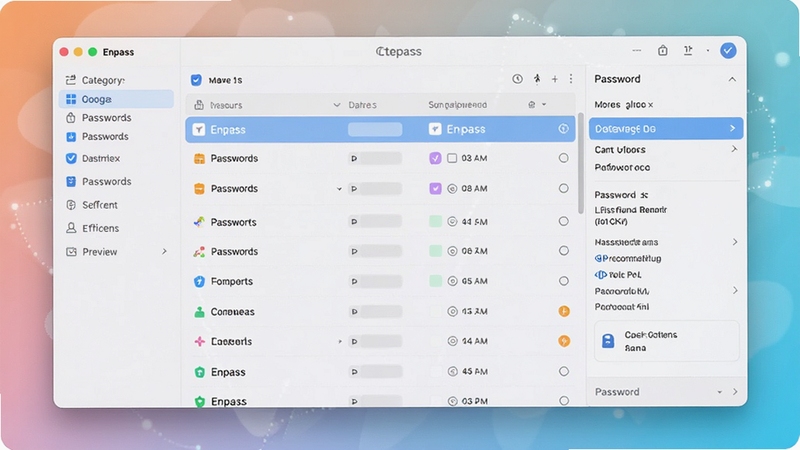The image size is (800, 450).
Task: Select the radio circle on the 08 AM row
Action: [563, 188]
